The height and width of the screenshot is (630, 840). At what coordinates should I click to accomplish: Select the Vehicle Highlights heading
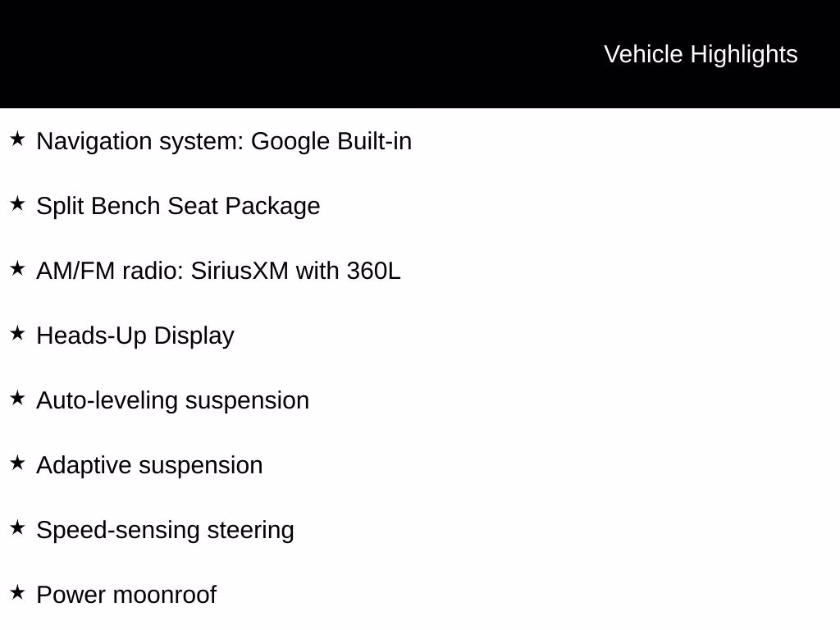[x=701, y=55]
